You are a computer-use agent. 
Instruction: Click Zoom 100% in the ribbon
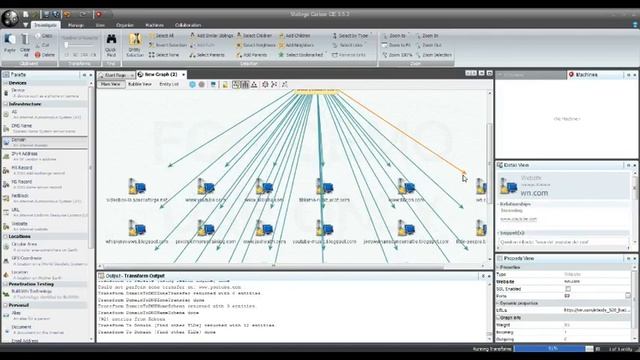click(397, 55)
